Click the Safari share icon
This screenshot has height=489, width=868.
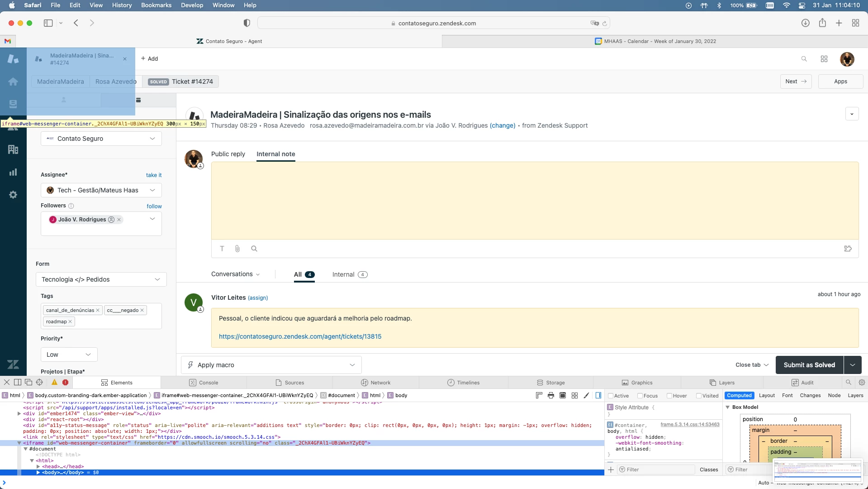pos(822,23)
